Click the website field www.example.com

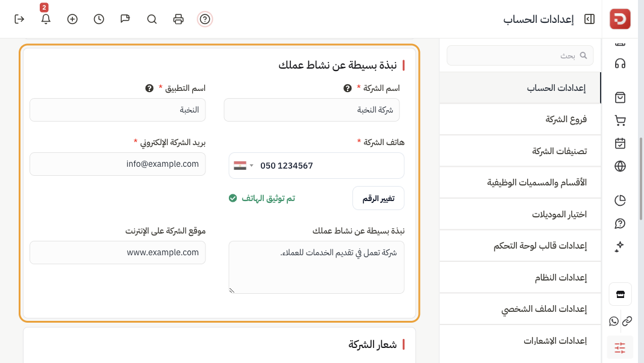pyautogui.click(x=117, y=253)
